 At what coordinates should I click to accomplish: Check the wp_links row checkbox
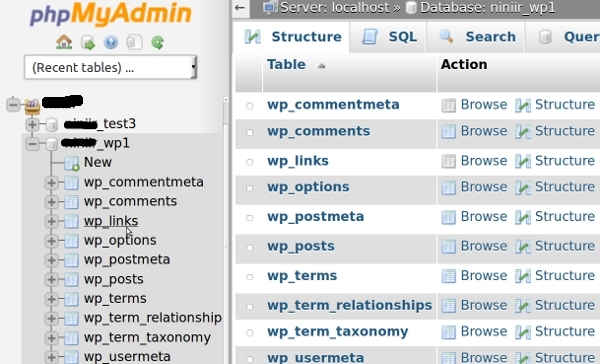point(249,162)
